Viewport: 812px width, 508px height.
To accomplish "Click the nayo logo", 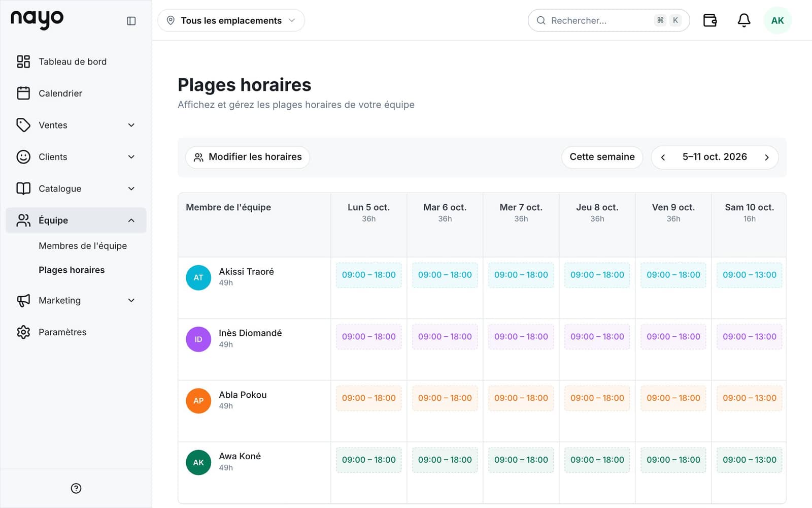I will (37, 19).
